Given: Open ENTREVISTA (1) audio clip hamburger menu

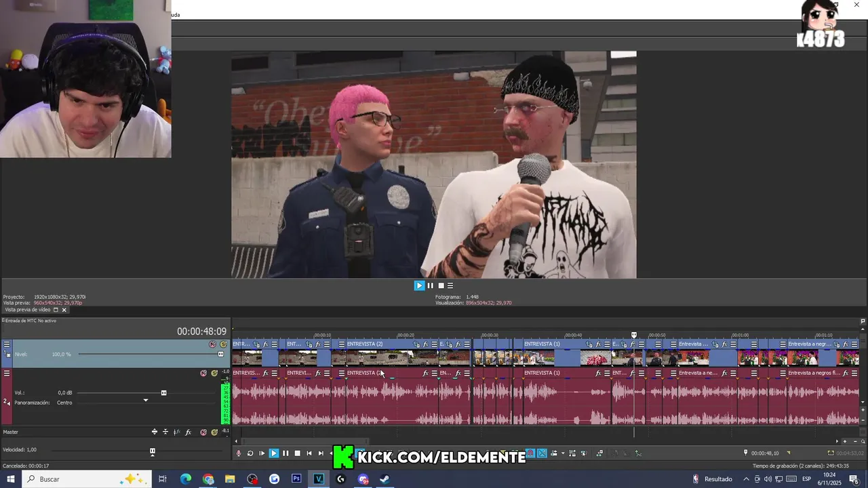Looking at the screenshot, I should 608,373.
